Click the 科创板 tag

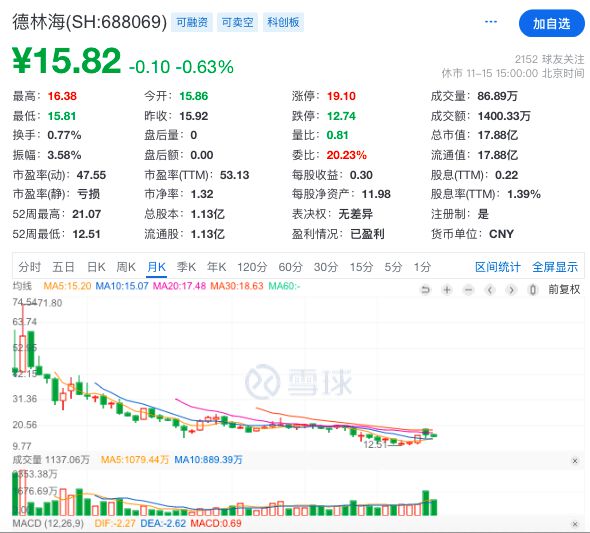point(283,22)
